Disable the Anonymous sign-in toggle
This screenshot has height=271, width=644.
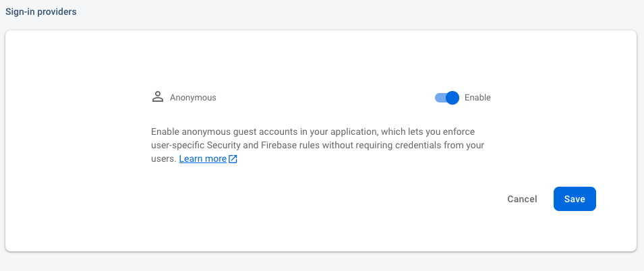tap(446, 98)
